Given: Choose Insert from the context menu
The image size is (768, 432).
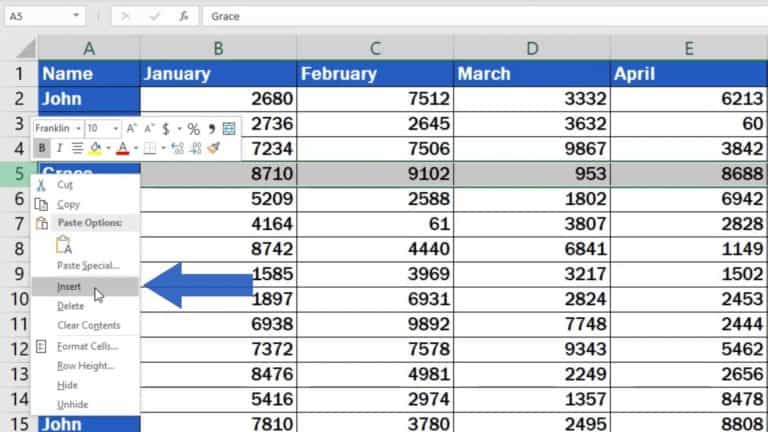Looking at the screenshot, I should pos(69,287).
